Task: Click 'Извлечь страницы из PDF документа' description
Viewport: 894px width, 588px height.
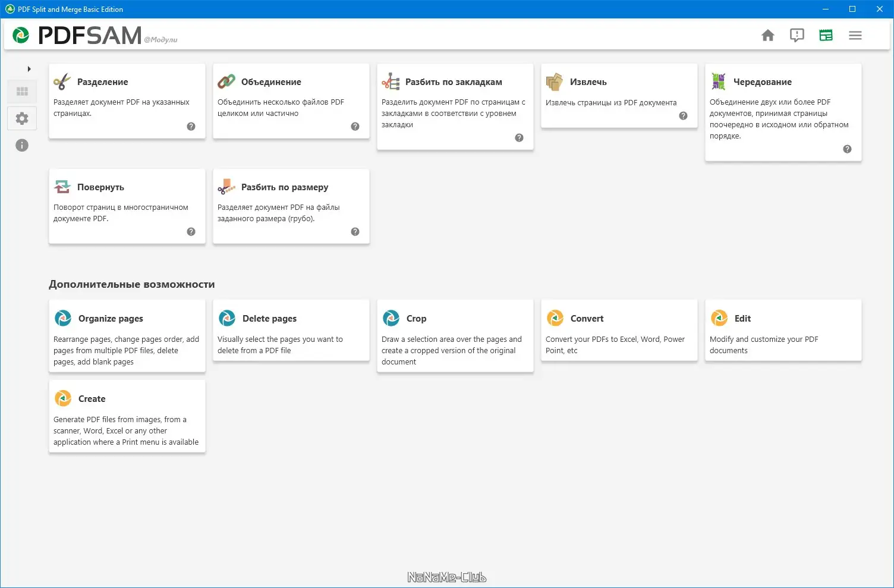Action: [611, 102]
